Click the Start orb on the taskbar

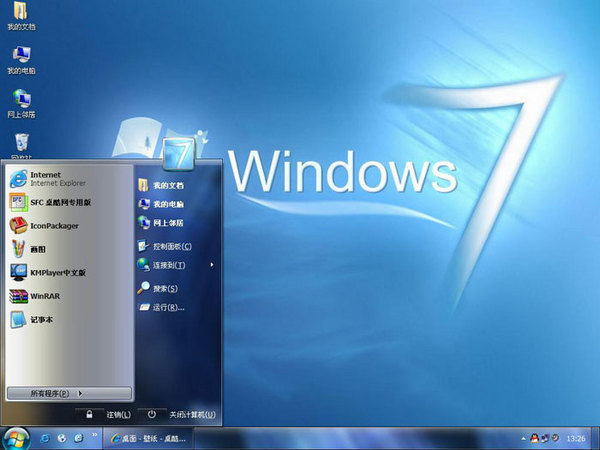pos(16,437)
